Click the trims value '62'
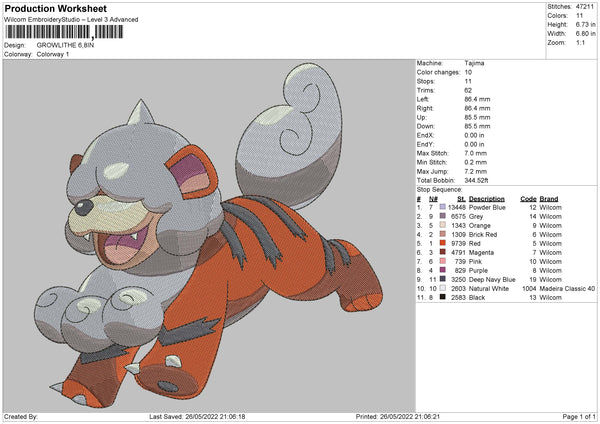Screen dimensions: 600x424 pos(468,90)
